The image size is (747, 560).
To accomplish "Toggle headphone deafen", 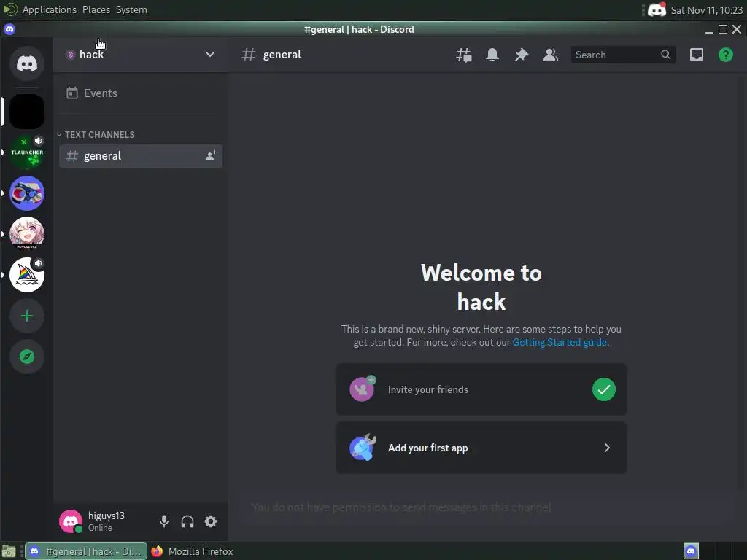I will 187,521.
